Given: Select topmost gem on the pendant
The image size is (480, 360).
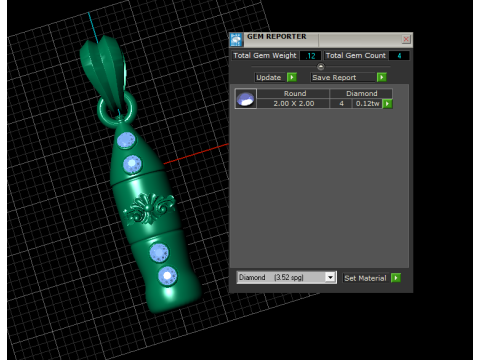Looking at the screenshot, I should tap(126, 140).
